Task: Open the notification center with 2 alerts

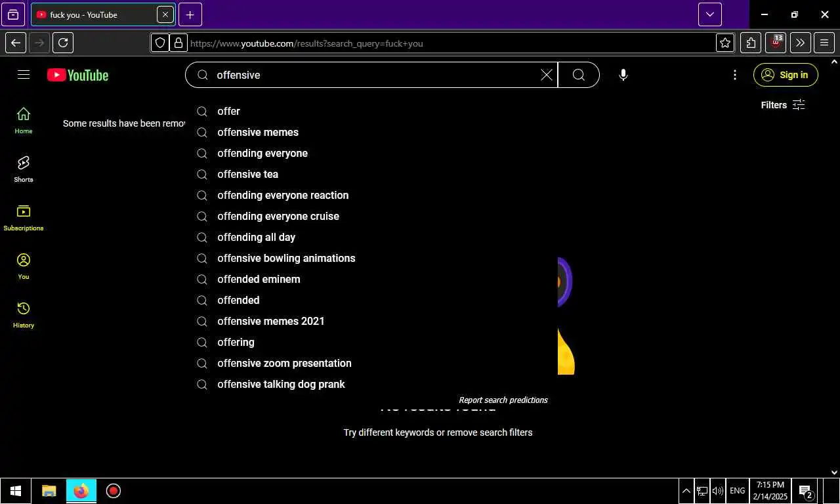Action: click(807, 491)
